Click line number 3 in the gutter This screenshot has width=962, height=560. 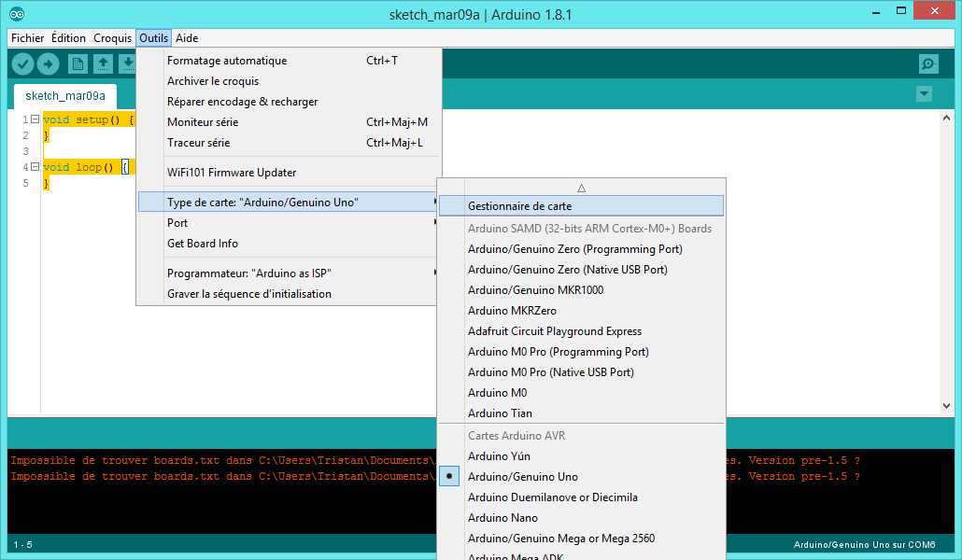click(26, 151)
